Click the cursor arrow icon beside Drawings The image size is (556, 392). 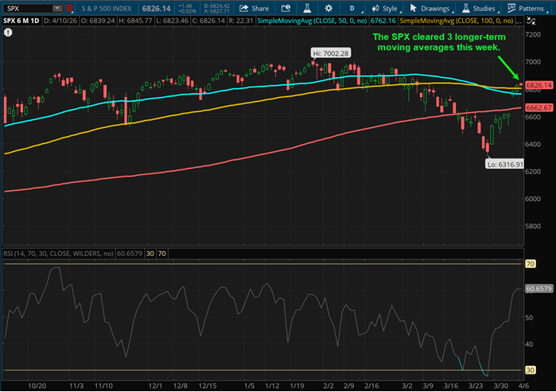pyautogui.click(x=413, y=8)
